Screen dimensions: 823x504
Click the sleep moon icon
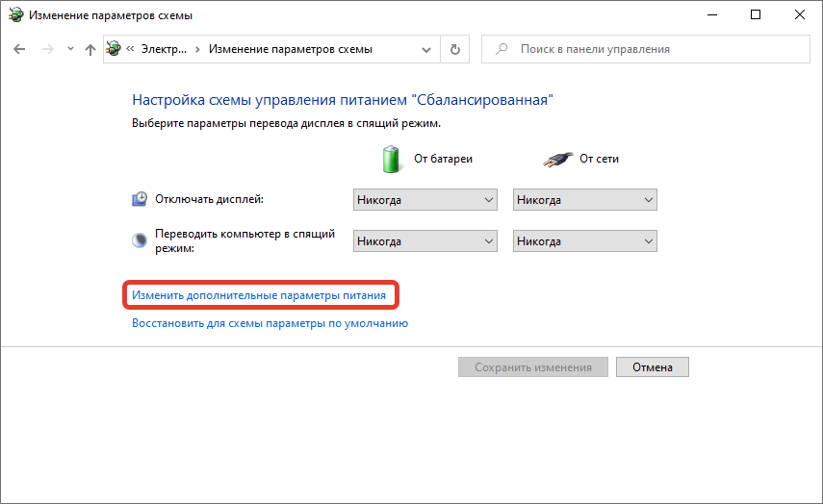pos(139,240)
